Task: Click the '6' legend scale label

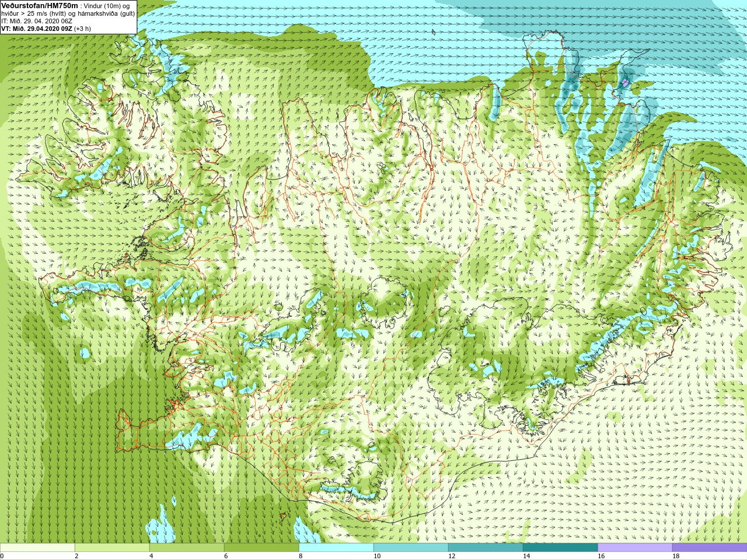Action: (x=226, y=556)
